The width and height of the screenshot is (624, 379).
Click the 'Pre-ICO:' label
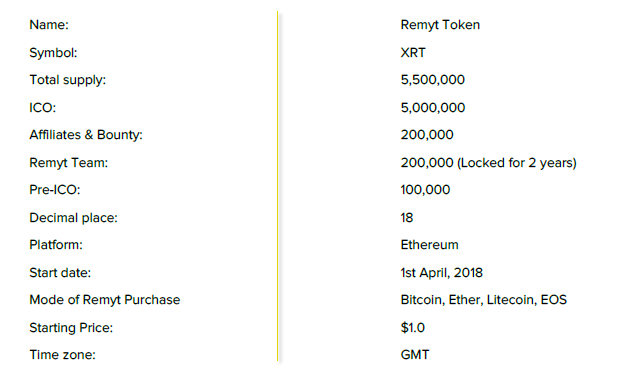click(55, 190)
